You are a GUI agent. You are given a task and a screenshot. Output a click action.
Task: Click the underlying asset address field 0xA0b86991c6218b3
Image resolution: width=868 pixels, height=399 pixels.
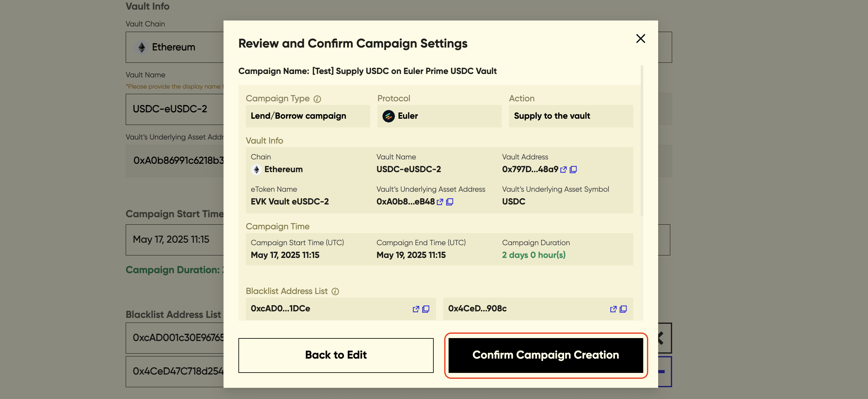(174, 161)
